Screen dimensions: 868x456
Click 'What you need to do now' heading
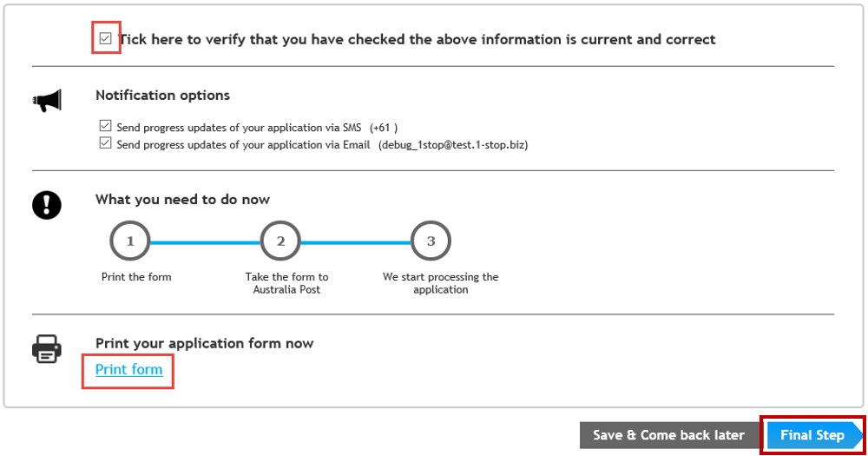[x=182, y=200]
